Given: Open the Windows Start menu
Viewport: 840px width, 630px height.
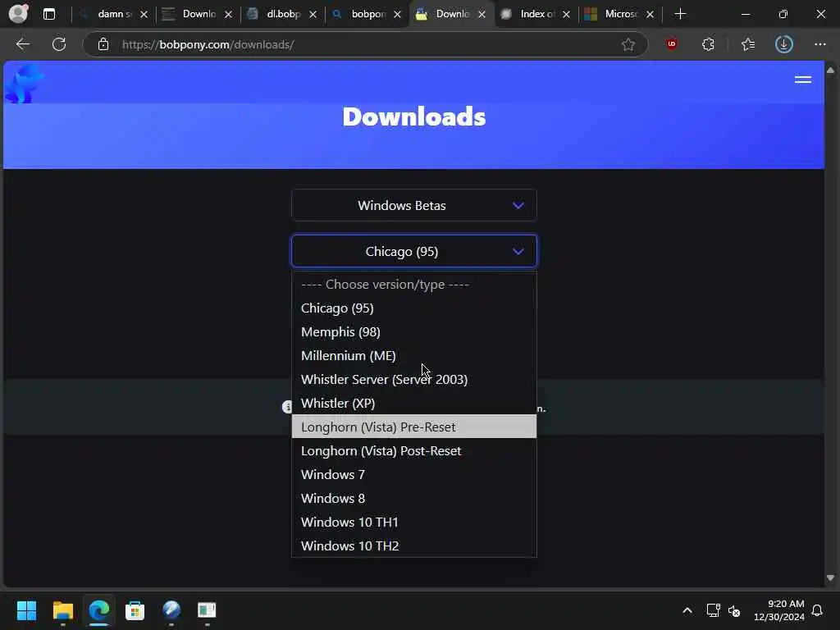Looking at the screenshot, I should pyautogui.click(x=26, y=610).
